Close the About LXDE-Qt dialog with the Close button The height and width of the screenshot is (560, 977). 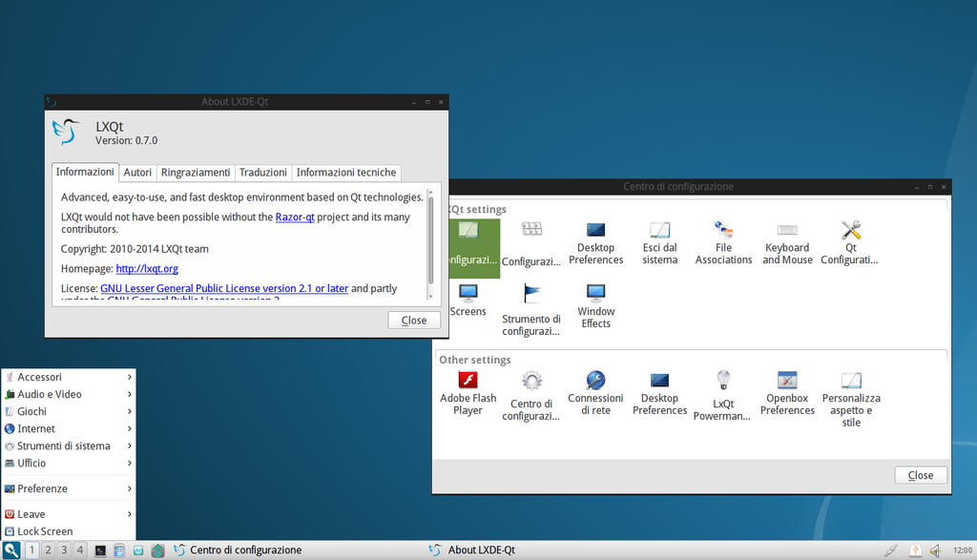pos(414,321)
